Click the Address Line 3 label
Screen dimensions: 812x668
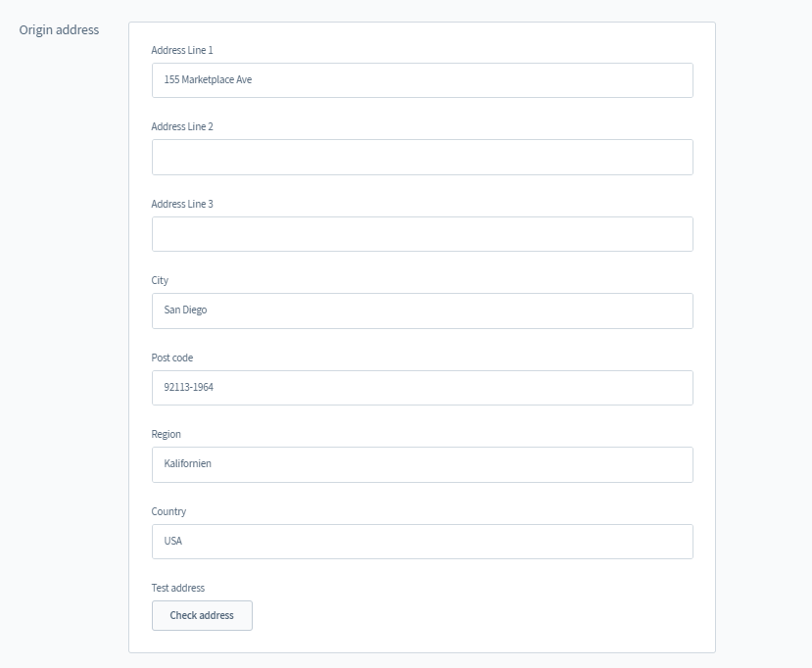pyautogui.click(x=182, y=204)
